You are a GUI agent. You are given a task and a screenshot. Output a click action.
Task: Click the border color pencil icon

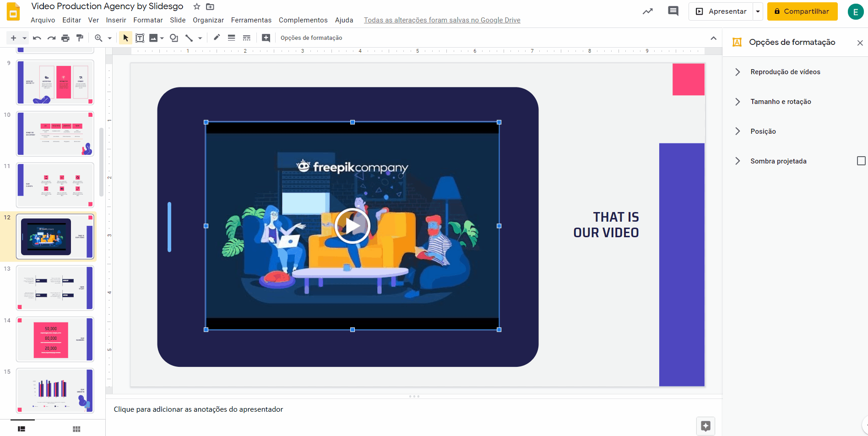[x=217, y=38]
